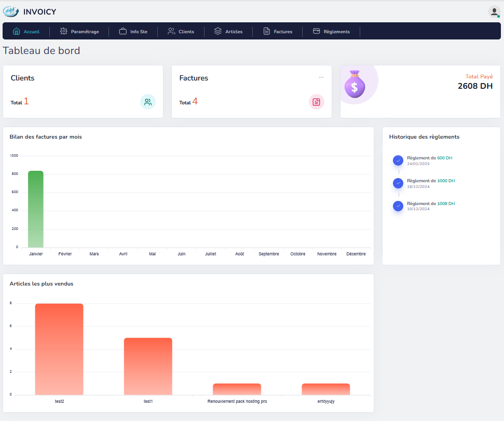The width and height of the screenshot is (504, 421).
Task: Go to the Accueil menu item
Action: tap(26, 32)
